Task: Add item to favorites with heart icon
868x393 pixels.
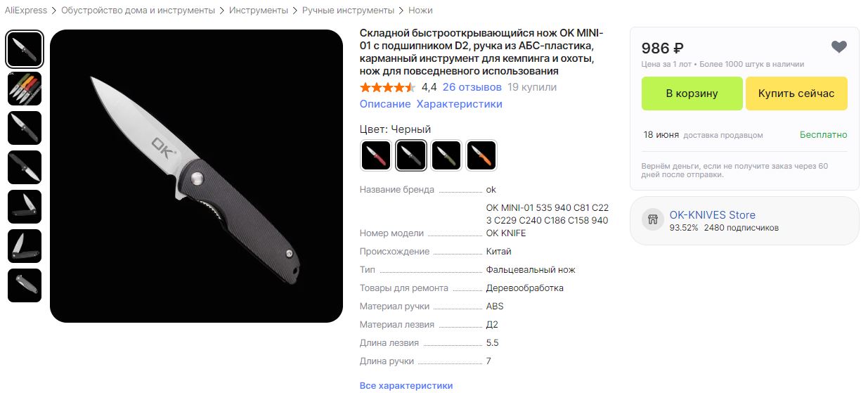Action: coord(838,47)
